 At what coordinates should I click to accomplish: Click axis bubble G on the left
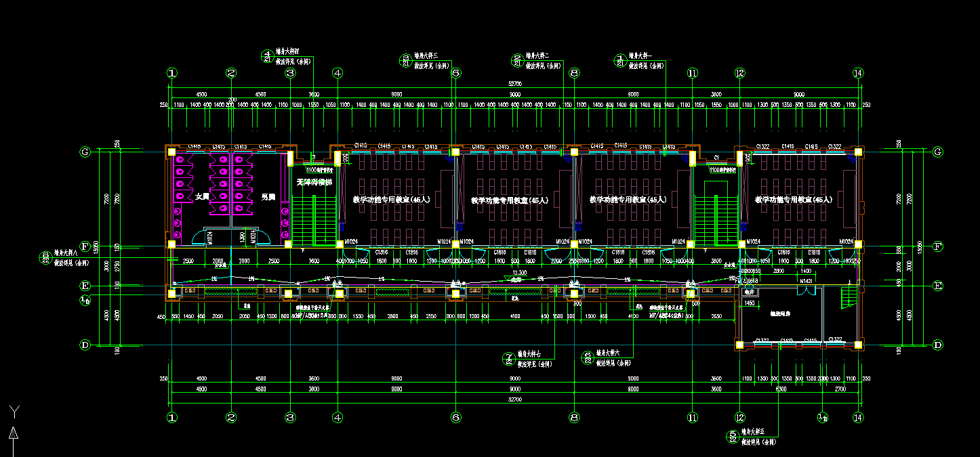pos(85,152)
